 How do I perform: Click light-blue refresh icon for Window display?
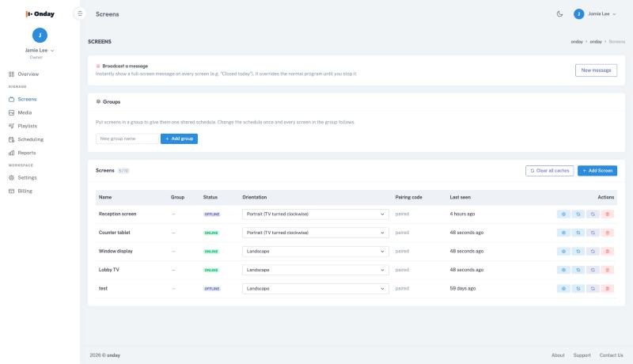pos(578,251)
